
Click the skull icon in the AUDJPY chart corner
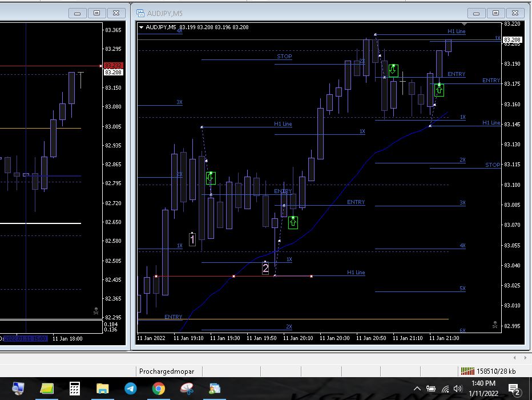(494, 325)
